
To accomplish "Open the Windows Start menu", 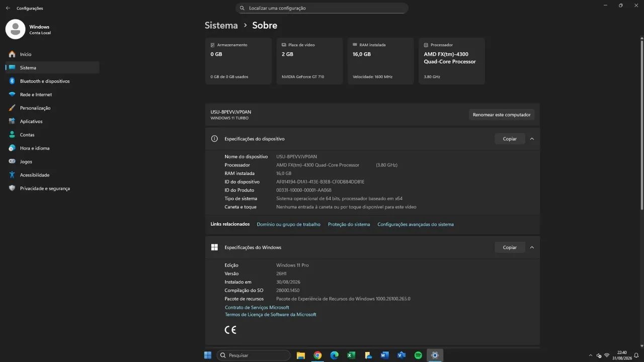I will click(208, 355).
